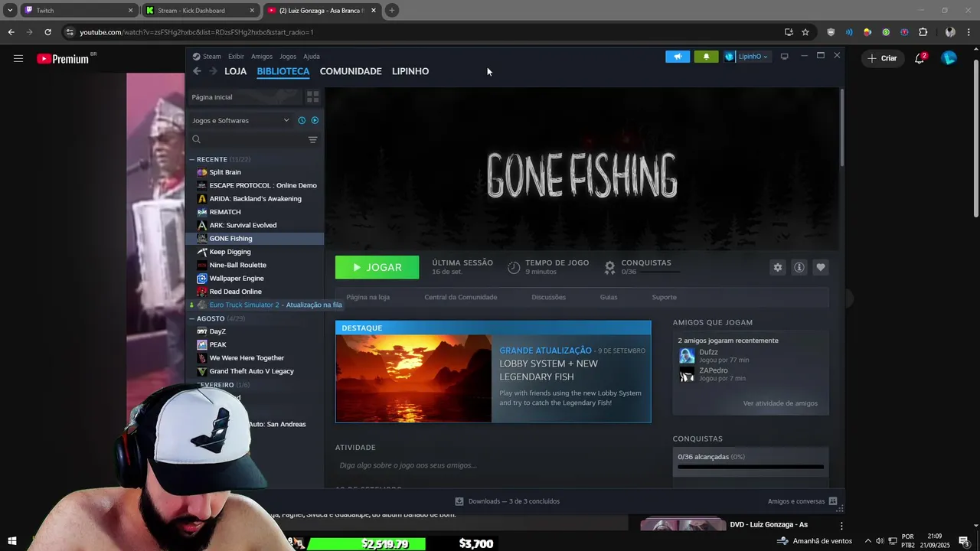Image resolution: width=980 pixels, height=551 pixels.
Task: Click the JOGAR play button
Action: [x=377, y=267]
